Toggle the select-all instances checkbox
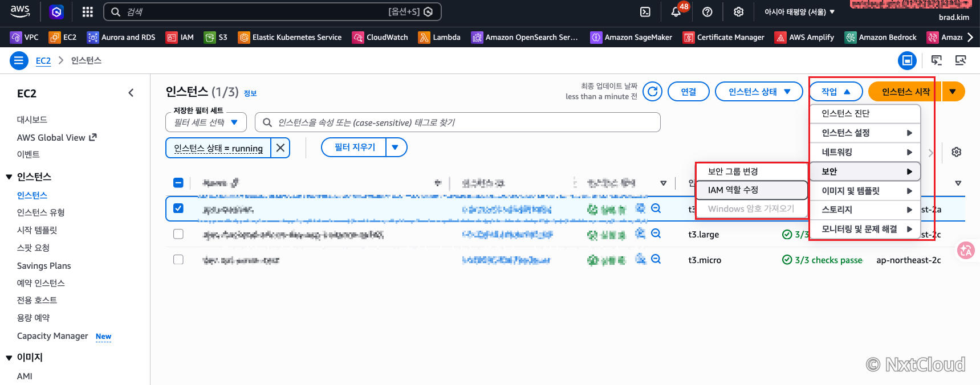 click(x=178, y=183)
